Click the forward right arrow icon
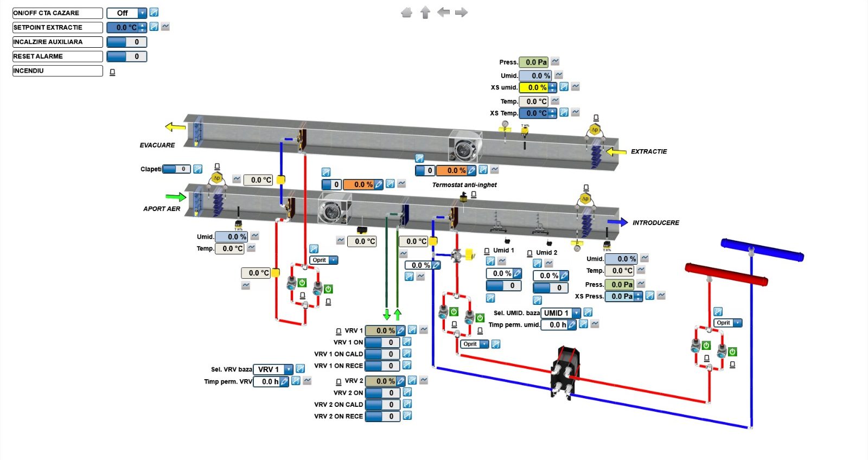The height and width of the screenshot is (460, 868). (x=462, y=12)
